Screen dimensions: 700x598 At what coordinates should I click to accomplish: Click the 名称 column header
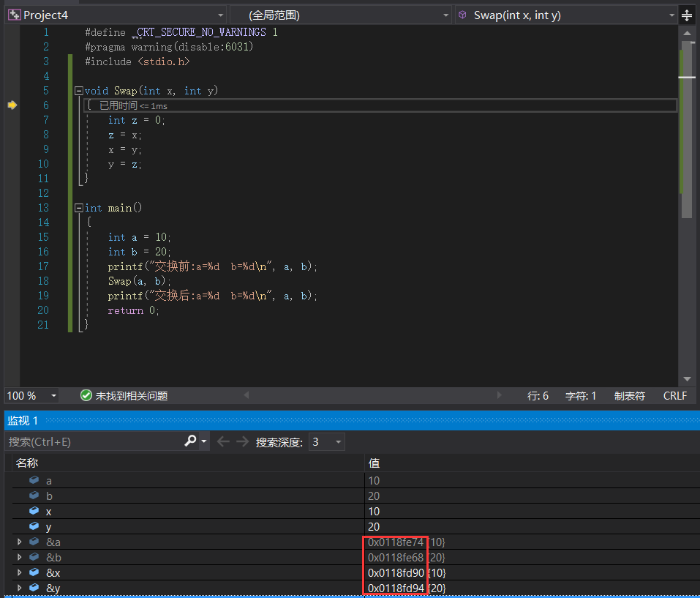[27, 463]
